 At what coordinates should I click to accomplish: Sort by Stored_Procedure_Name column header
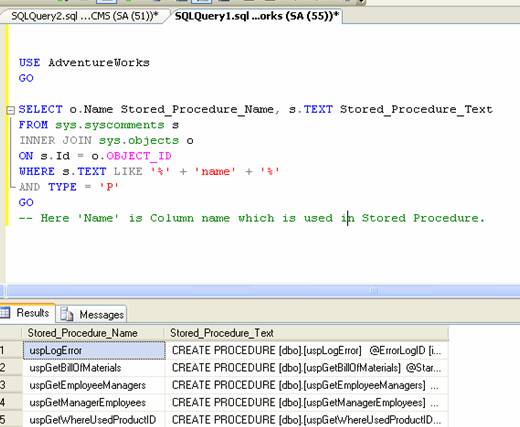point(93,333)
